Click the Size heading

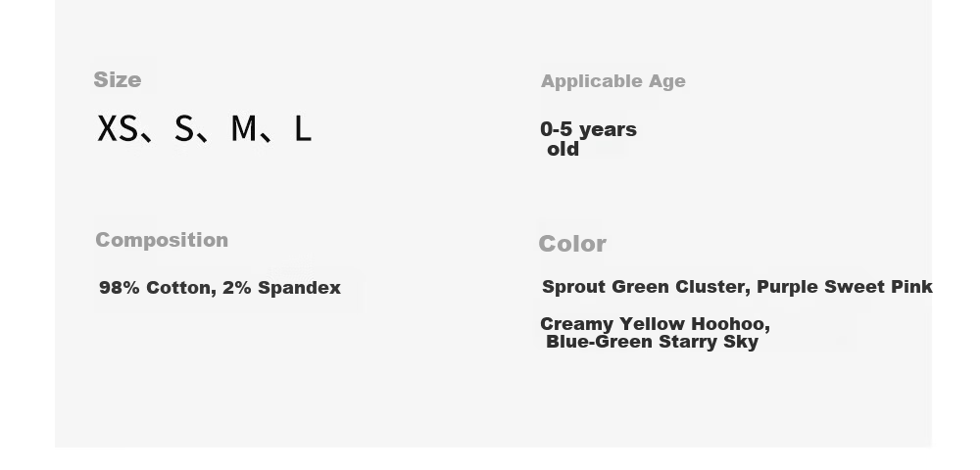click(118, 80)
